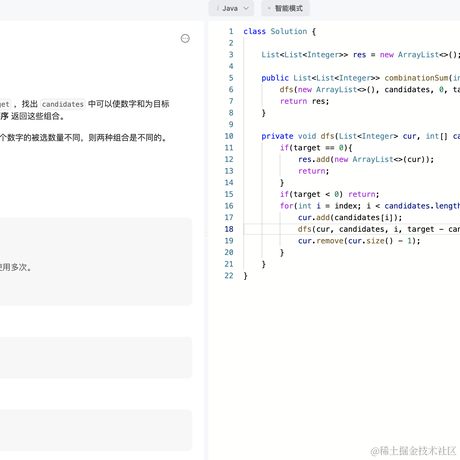Click the 'return res;' code line
Viewport: 460px width, 460px height.
point(304,101)
